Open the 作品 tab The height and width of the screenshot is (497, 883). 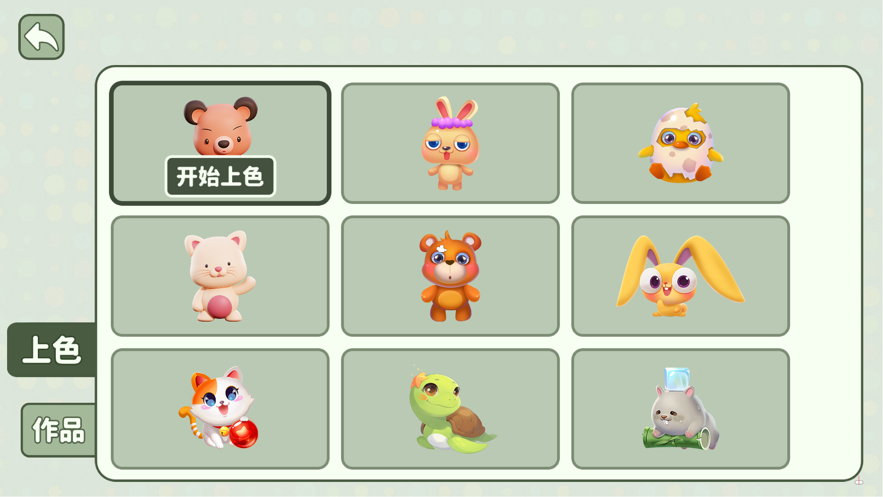59,430
